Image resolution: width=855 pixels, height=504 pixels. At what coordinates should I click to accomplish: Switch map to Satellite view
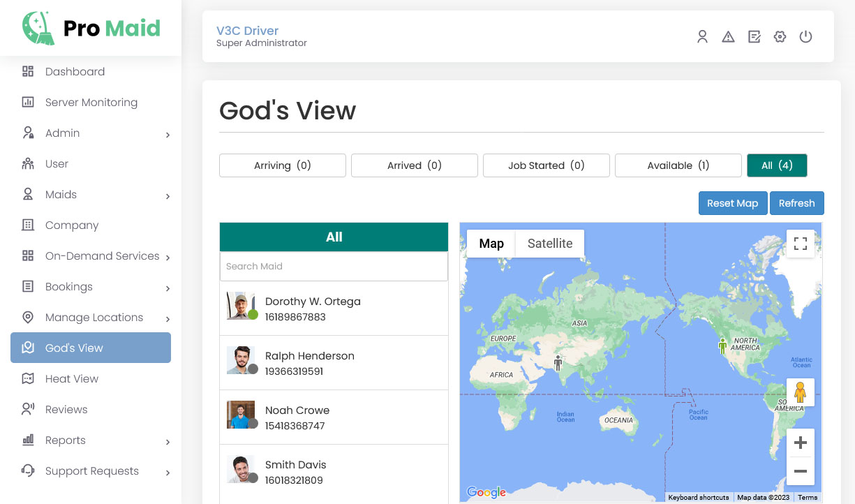coord(550,244)
